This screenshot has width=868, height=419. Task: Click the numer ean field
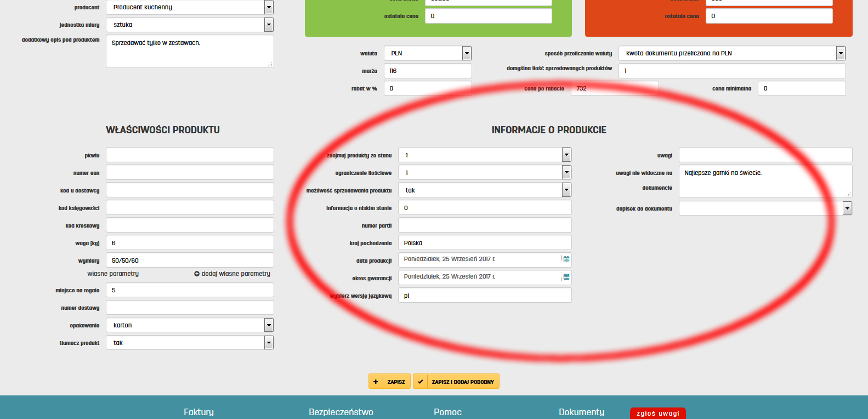[190, 172]
